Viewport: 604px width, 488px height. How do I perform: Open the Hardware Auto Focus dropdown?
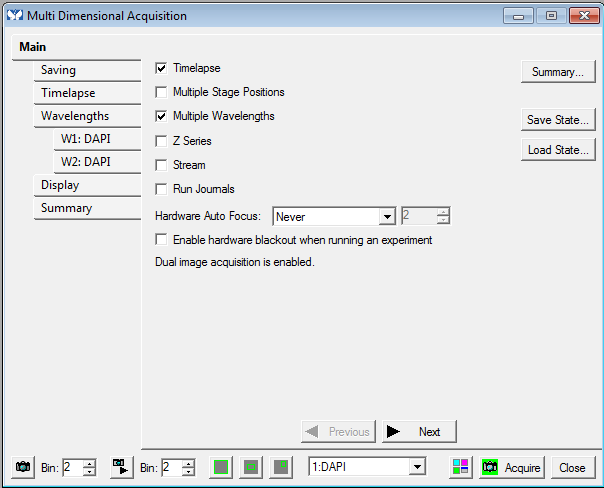click(x=387, y=216)
